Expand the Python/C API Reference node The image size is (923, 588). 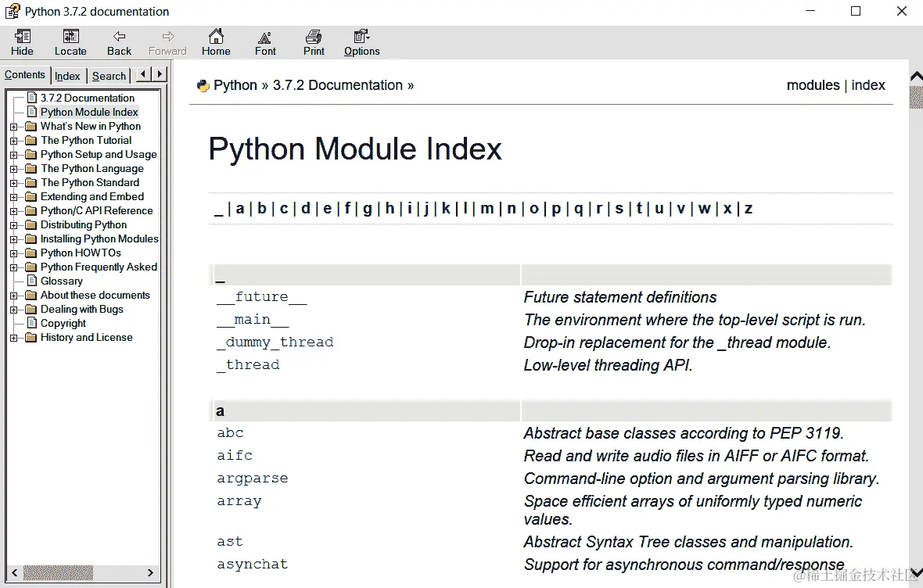coord(14,211)
